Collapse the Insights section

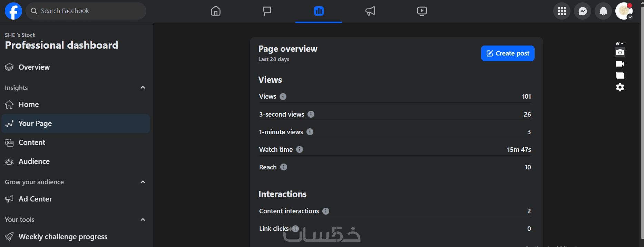(x=143, y=88)
